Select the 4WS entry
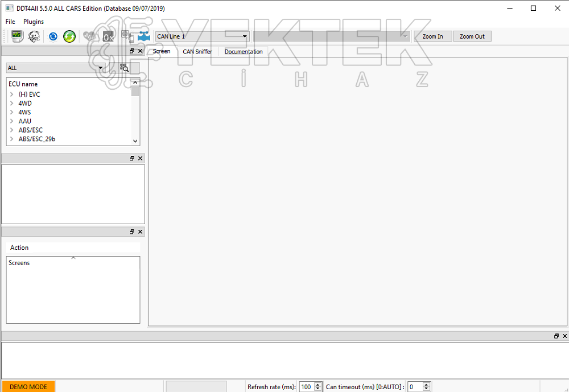This screenshot has width=569, height=392. click(x=24, y=112)
